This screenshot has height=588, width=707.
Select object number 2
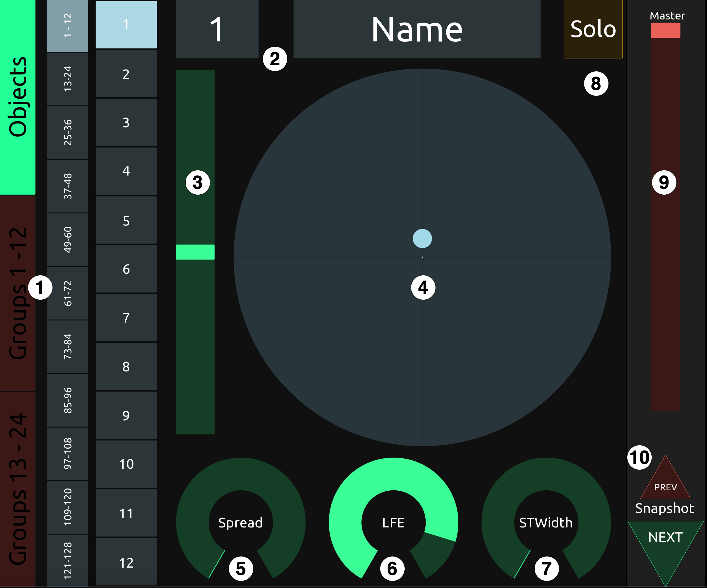click(x=126, y=74)
